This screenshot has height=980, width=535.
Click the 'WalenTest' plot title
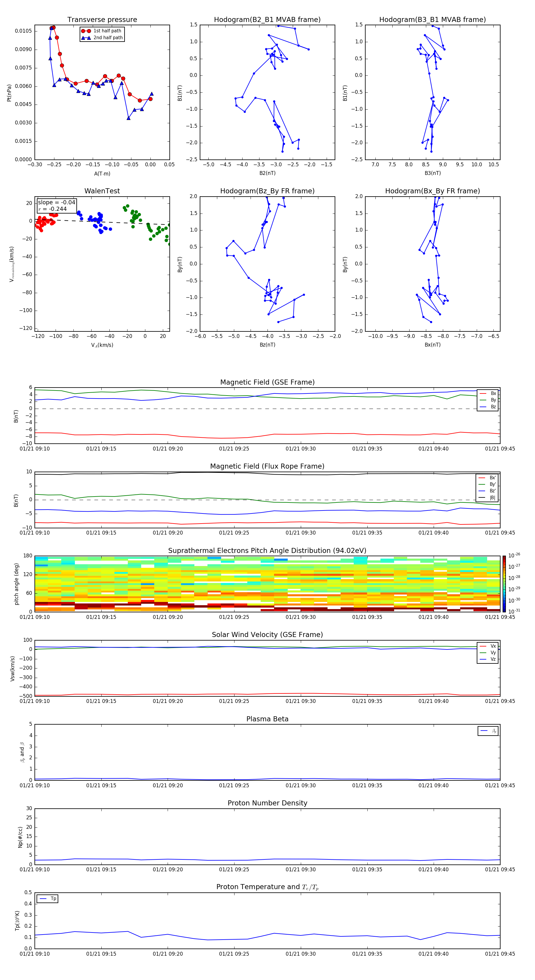tap(102, 191)
